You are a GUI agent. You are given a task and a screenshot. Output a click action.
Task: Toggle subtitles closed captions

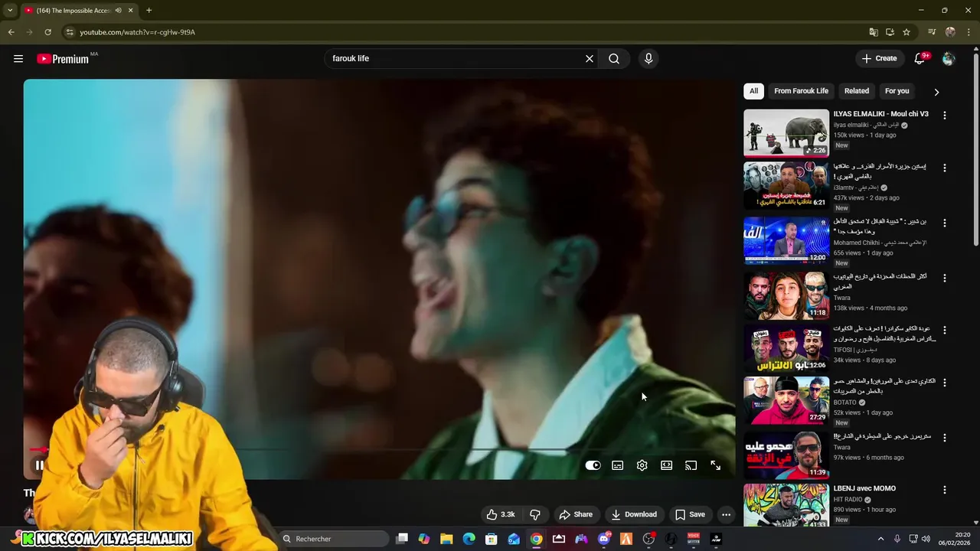tap(618, 465)
